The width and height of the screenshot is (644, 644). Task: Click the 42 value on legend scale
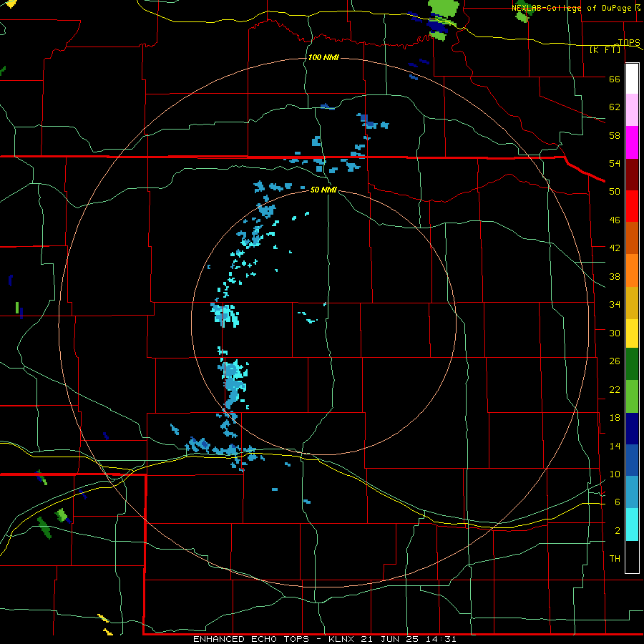pyautogui.click(x=615, y=248)
